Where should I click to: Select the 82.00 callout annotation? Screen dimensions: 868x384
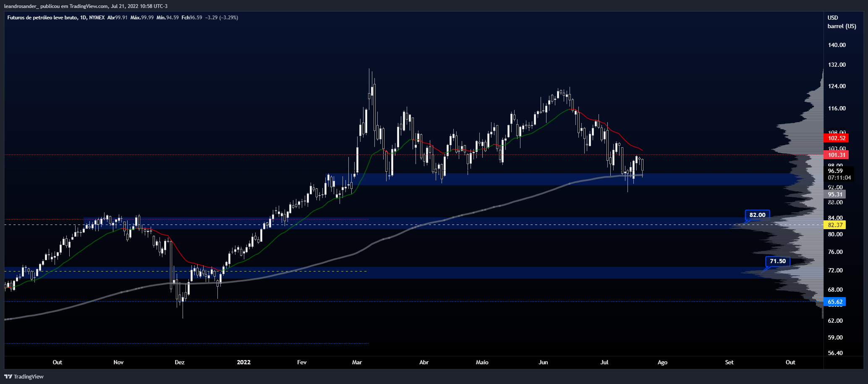[757, 215]
